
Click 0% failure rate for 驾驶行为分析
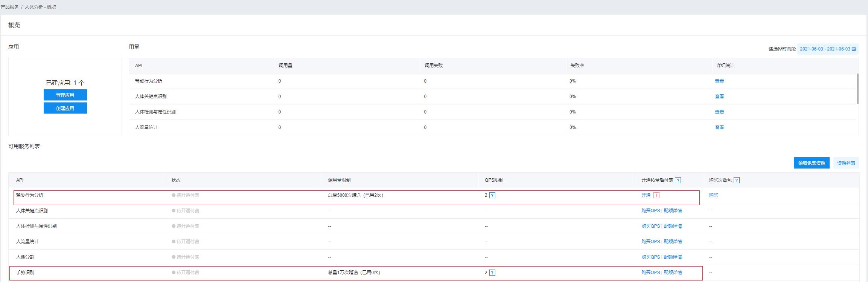point(573,81)
